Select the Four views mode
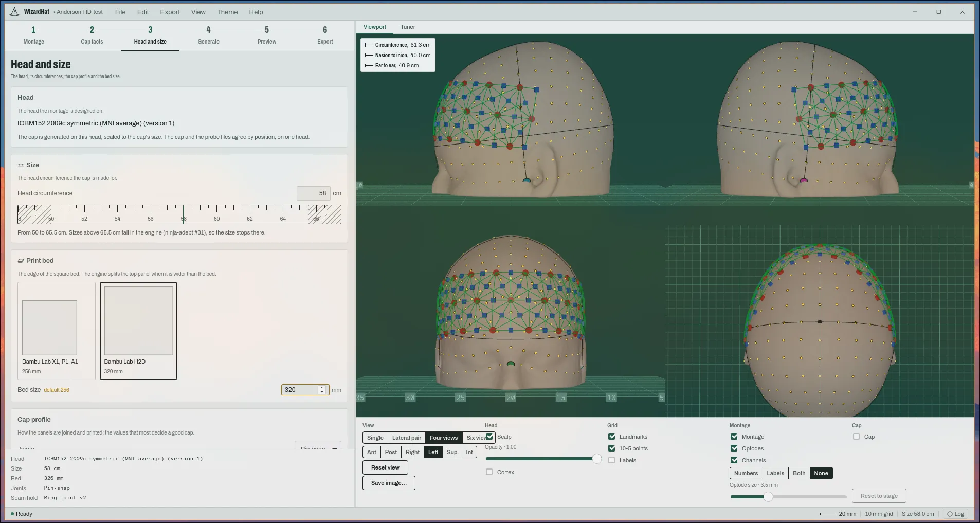This screenshot has height=523, width=980. coord(444,438)
